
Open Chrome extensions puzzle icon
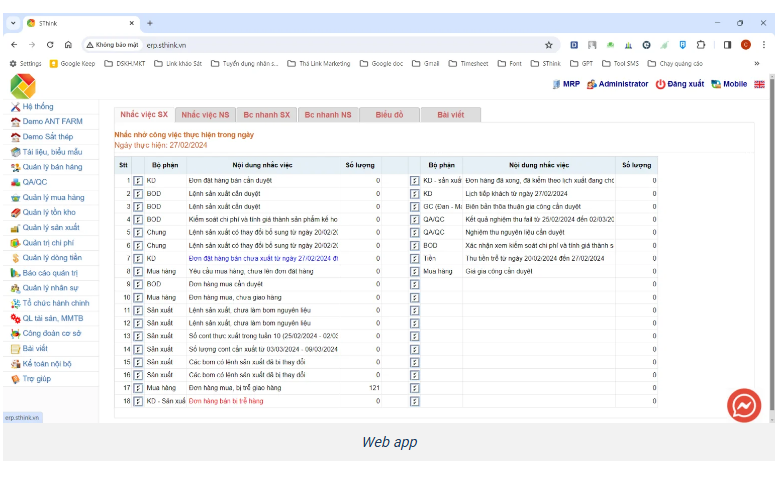click(x=700, y=45)
